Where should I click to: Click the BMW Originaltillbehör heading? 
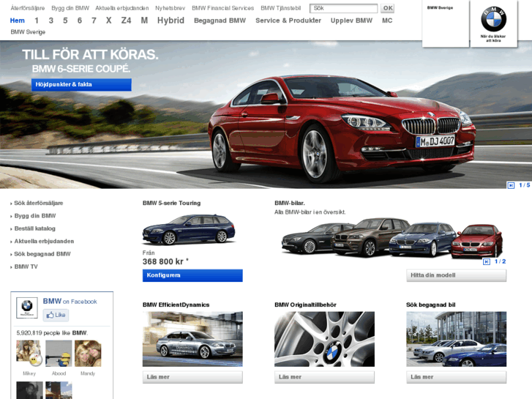[305, 305]
